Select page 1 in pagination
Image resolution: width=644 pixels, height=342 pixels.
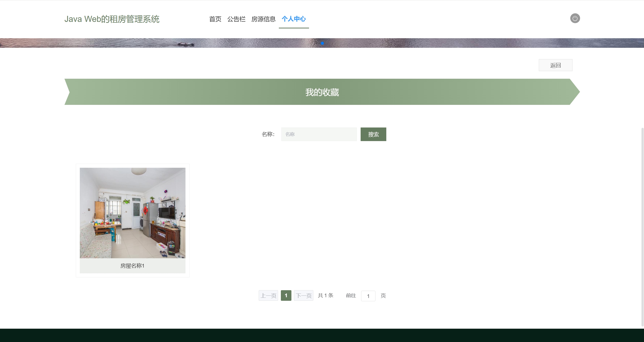[x=286, y=295]
